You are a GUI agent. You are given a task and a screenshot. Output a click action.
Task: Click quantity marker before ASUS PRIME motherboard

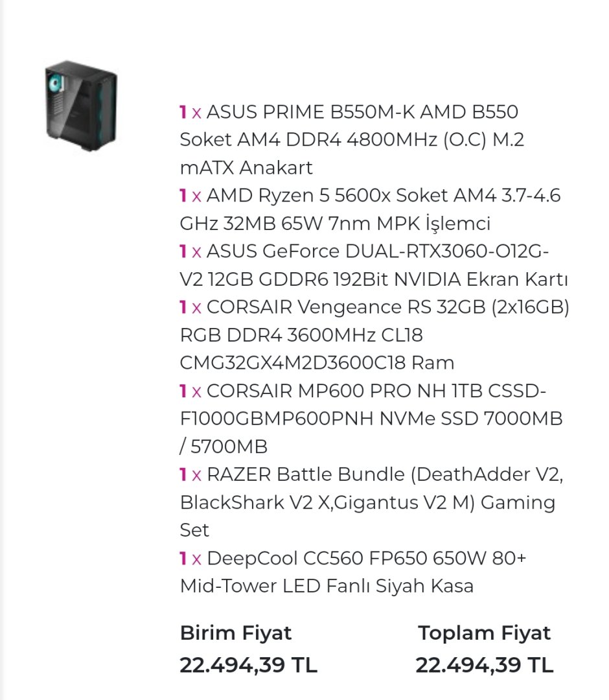tap(190, 113)
